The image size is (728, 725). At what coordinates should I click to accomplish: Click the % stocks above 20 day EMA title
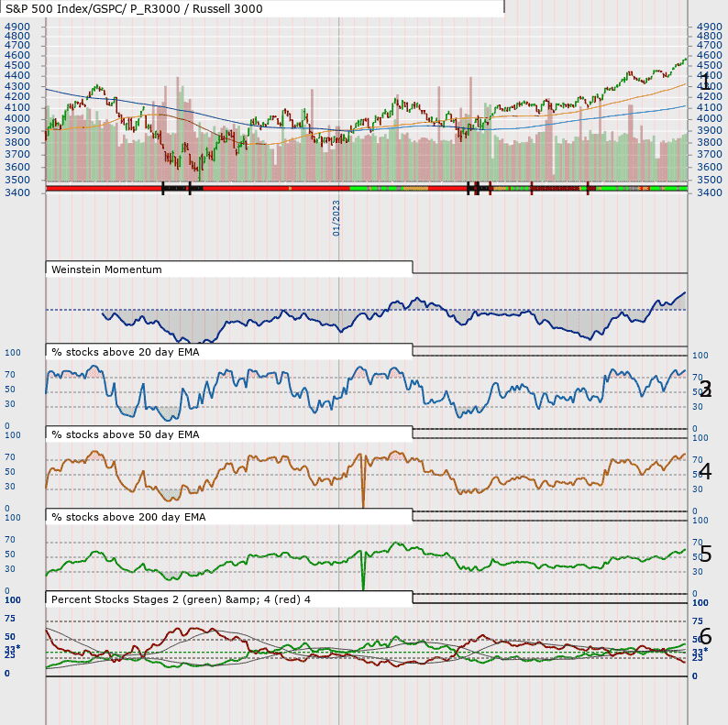pos(126,352)
